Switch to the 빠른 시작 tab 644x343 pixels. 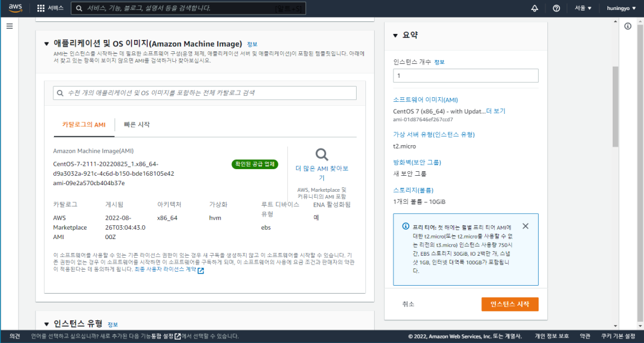[x=137, y=125]
